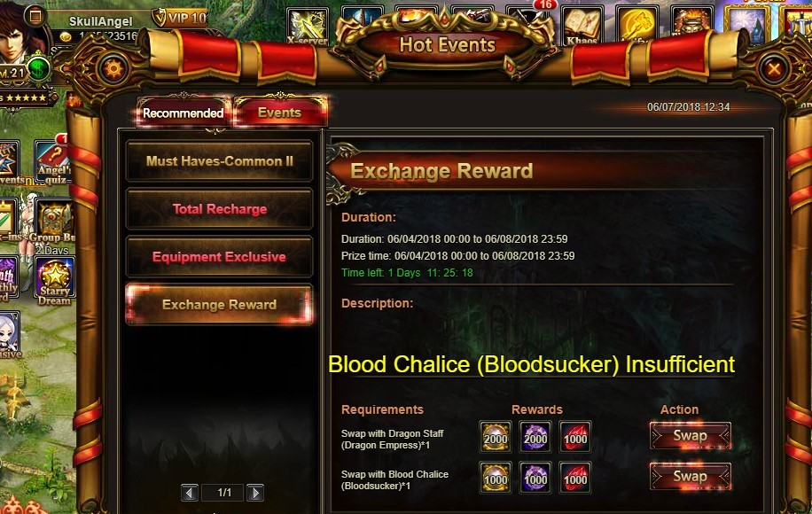Click the red 1000 gem reward of Dragon Staff

click(574, 437)
